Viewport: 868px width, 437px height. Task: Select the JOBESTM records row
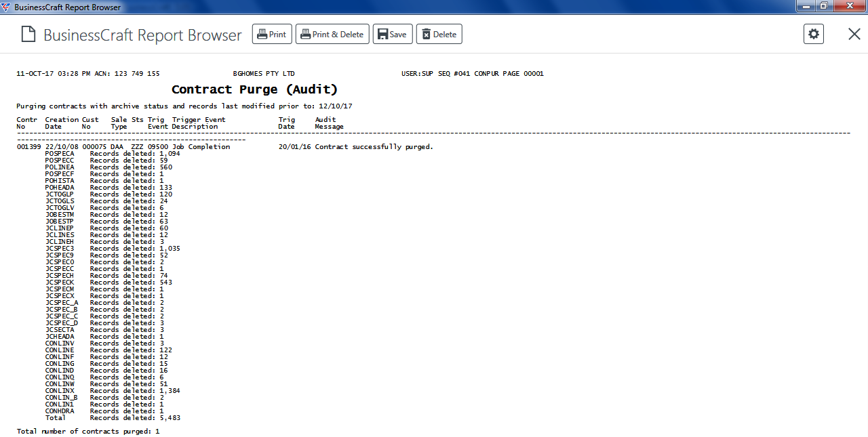tap(106, 215)
